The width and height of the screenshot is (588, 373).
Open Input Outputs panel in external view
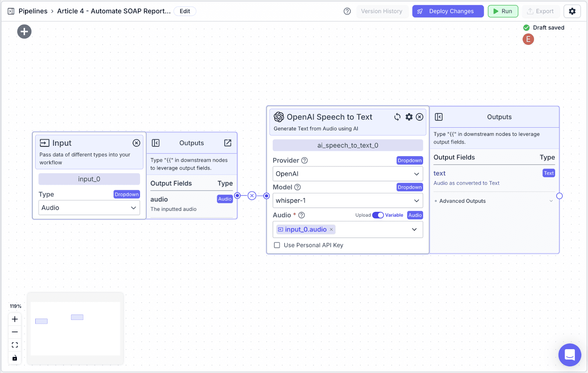(x=228, y=143)
